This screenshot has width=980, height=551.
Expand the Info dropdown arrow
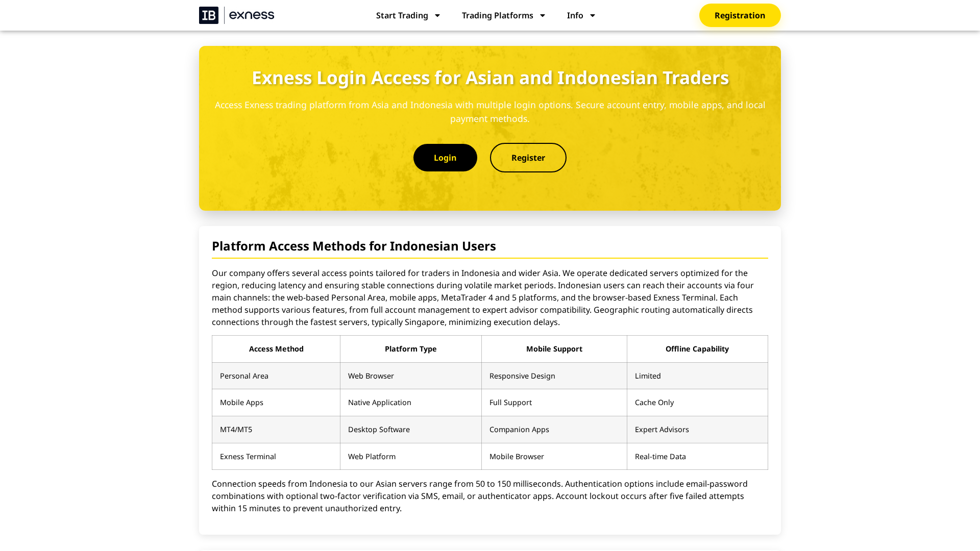pos(592,16)
